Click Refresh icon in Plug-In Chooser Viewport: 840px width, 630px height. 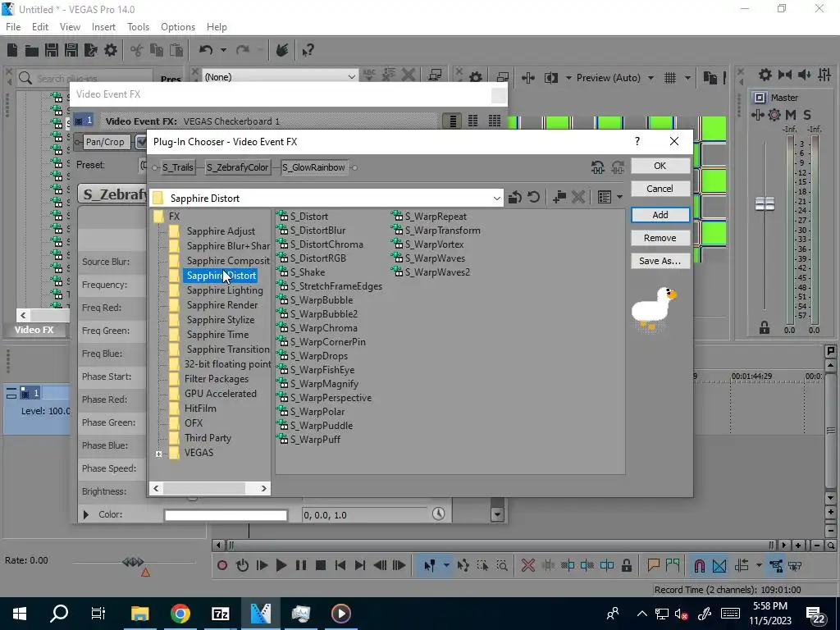click(x=533, y=197)
